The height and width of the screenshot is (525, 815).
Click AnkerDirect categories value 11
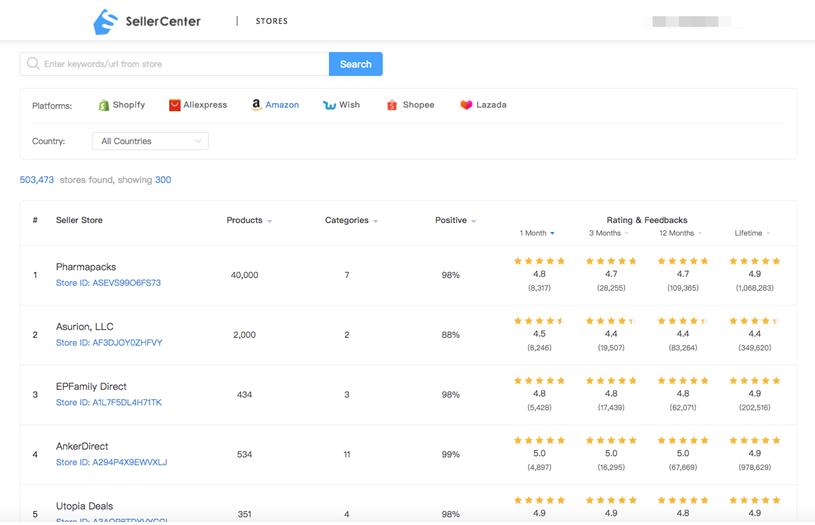point(347,454)
